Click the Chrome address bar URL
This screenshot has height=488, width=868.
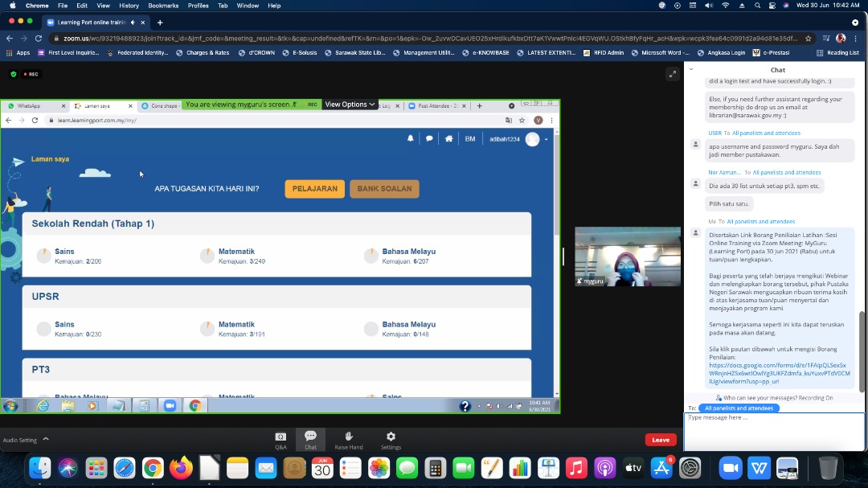pyautogui.click(x=430, y=39)
